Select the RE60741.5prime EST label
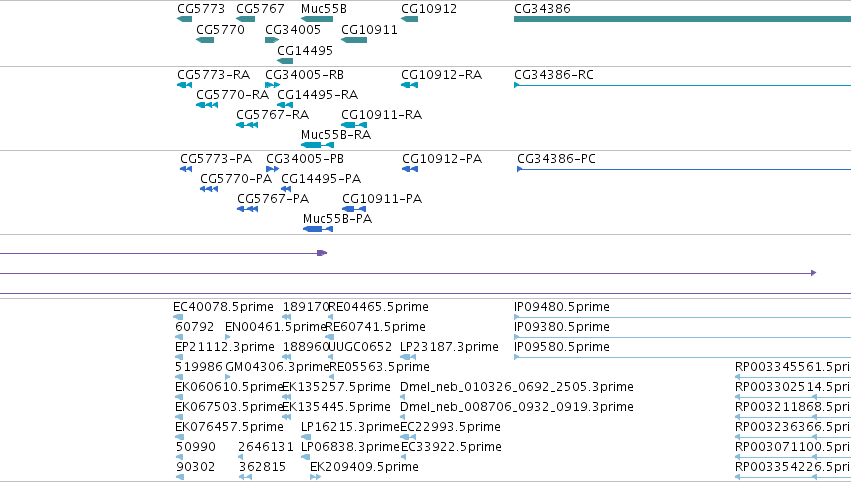The image size is (851, 482). (x=376, y=327)
